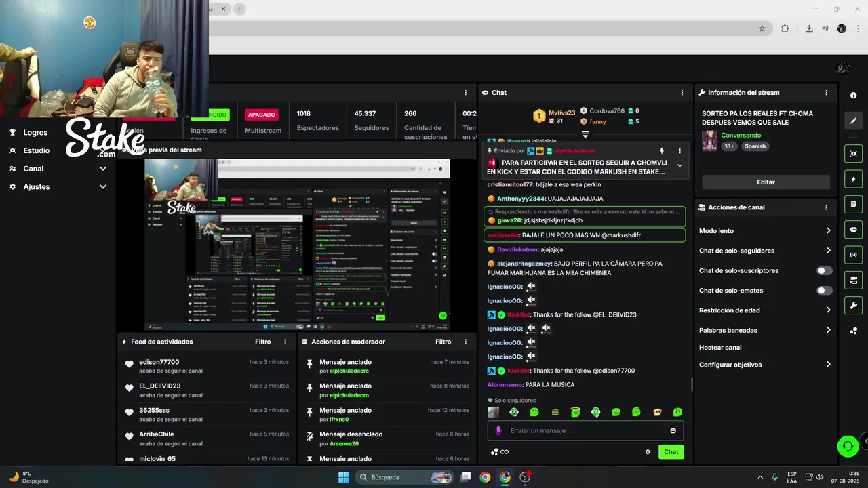Open Chrome icon in taskbar
Screen dimensions: 868x488
485,477
